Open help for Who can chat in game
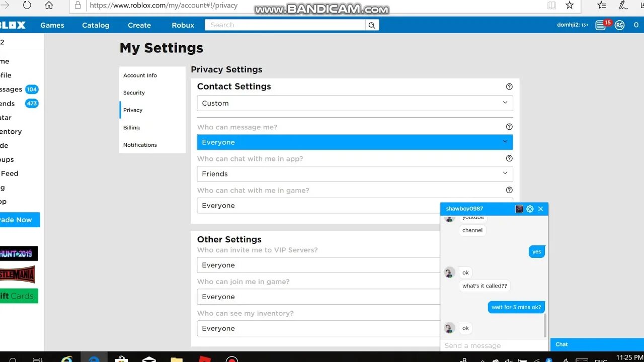 pos(509,190)
